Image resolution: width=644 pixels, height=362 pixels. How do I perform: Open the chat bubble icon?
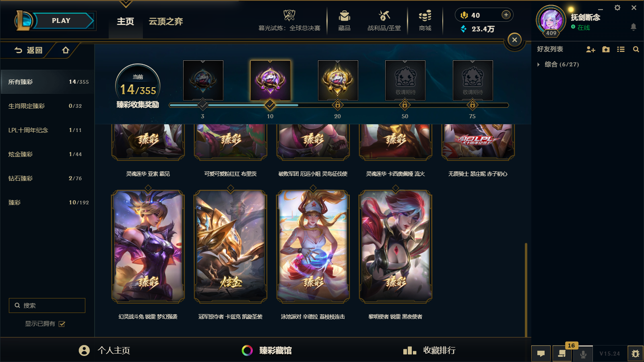click(x=541, y=354)
